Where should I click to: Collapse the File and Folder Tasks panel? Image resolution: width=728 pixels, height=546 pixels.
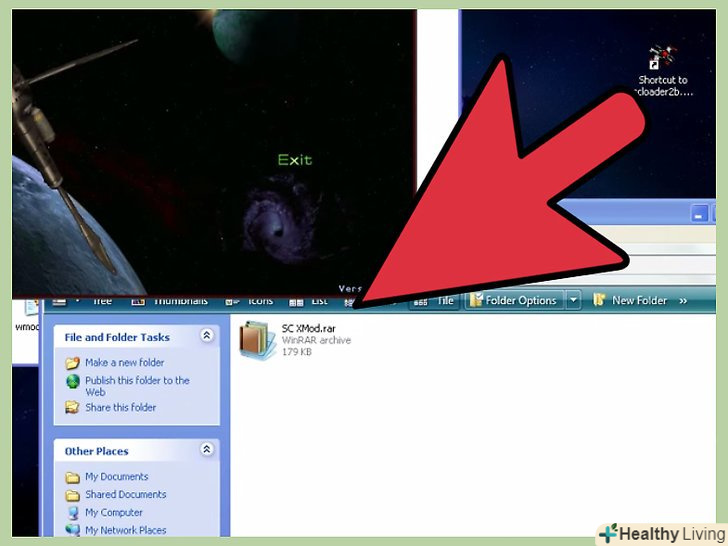pyautogui.click(x=207, y=335)
